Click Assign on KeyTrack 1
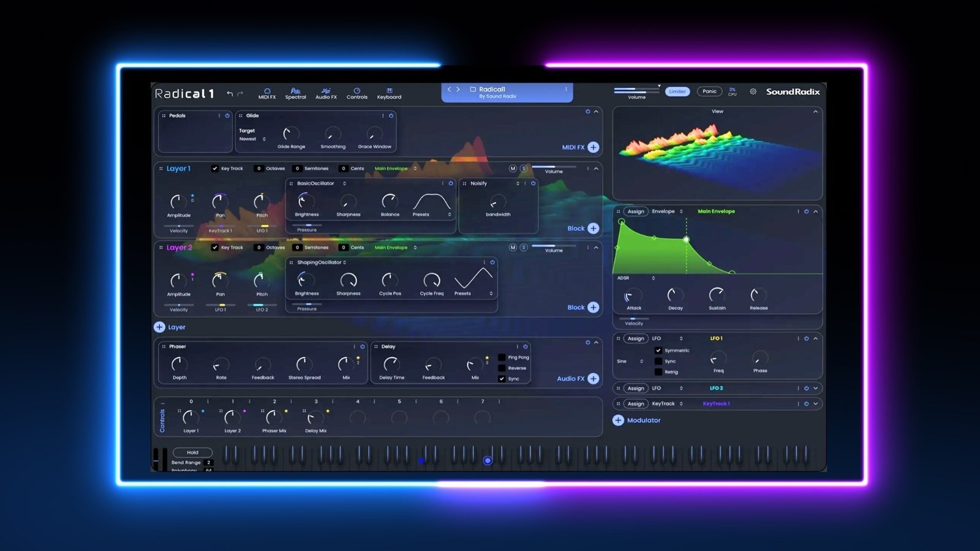Viewport: 980px width, 551px height. point(636,403)
